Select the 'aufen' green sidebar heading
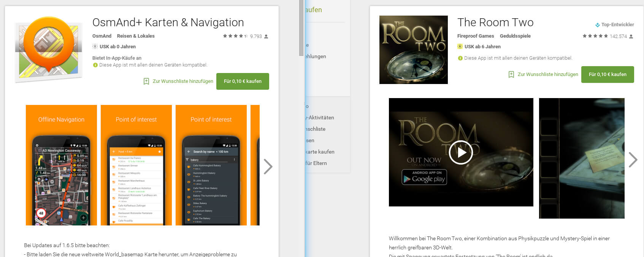The image size is (644, 257). click(314, 10)
